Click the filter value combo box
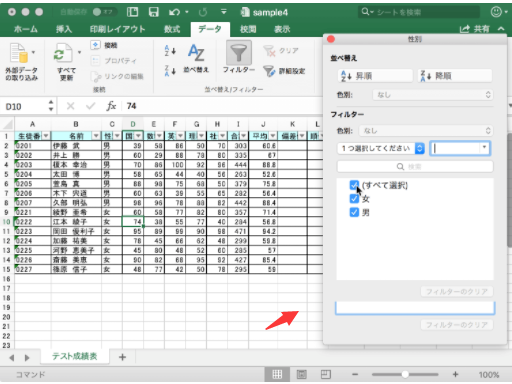 click(460, 148)
